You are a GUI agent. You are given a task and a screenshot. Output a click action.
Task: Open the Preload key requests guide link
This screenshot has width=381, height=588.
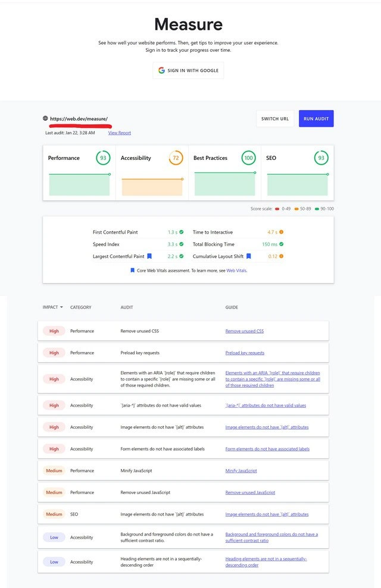[245, 353]
